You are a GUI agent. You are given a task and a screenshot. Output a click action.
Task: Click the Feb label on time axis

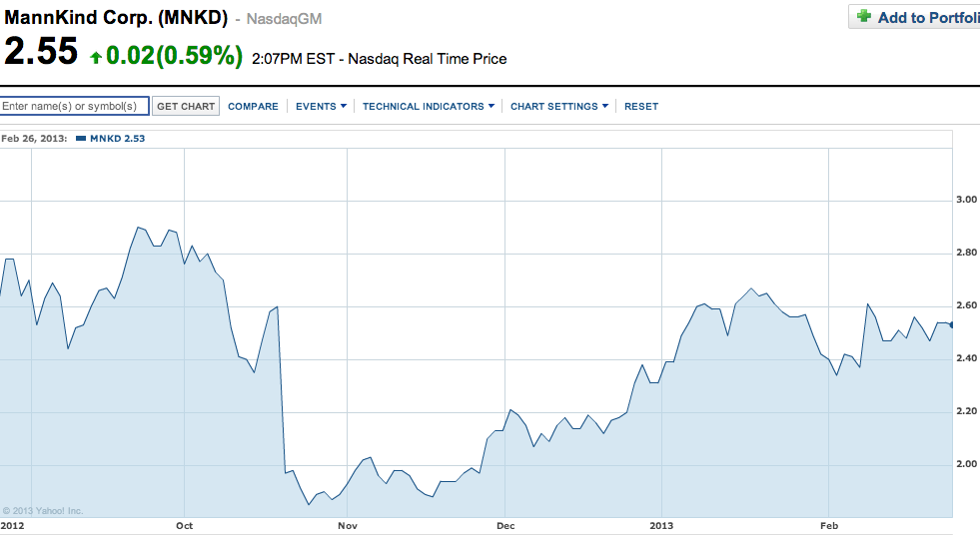pos(829,526)
